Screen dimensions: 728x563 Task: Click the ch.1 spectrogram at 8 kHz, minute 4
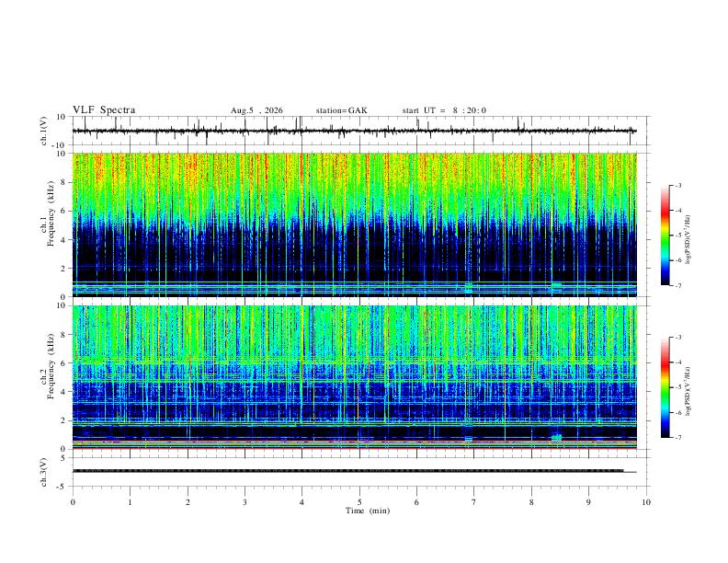[301, 182]
